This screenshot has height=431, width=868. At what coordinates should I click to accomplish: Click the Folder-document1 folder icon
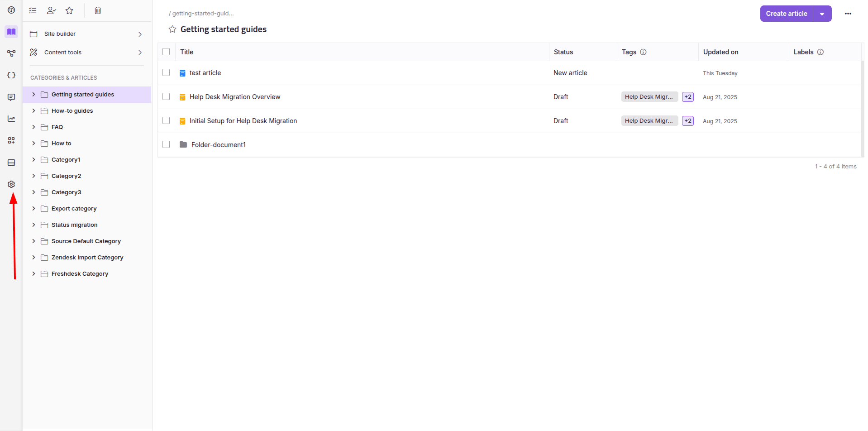[183, 144]
